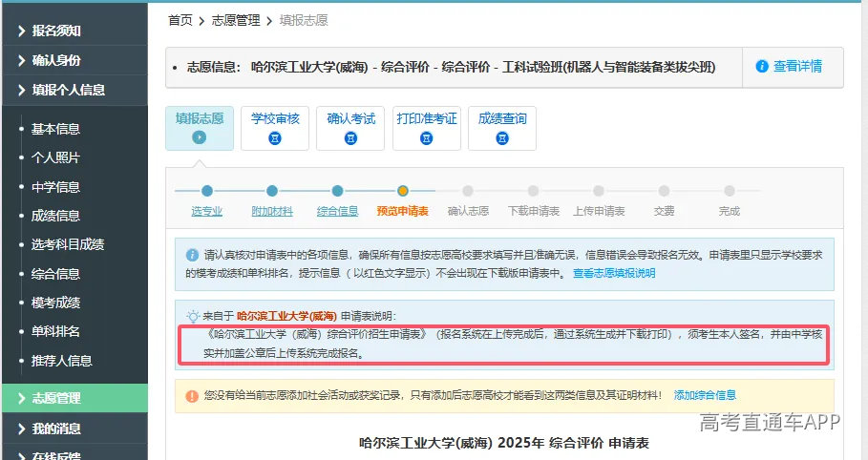Open 模考成绩 in the sidebar

pos(55,303)
